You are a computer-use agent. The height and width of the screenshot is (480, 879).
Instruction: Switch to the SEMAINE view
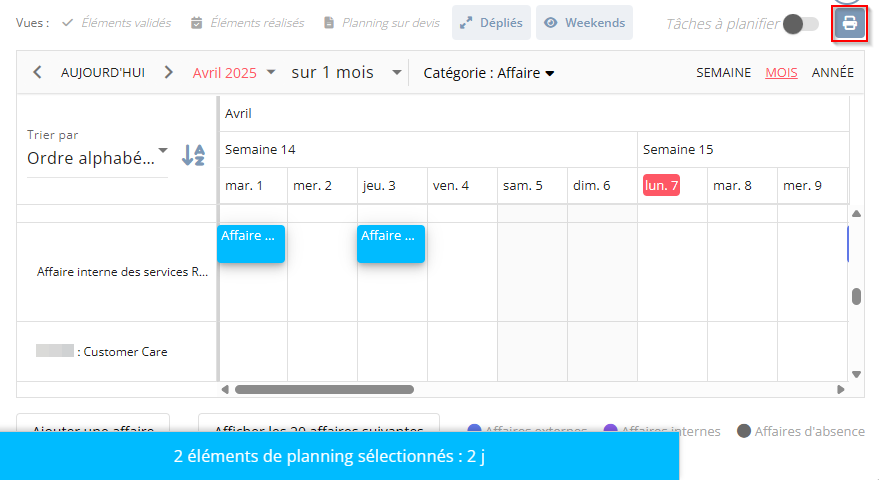pyautogui.click(x=723, y=73)
